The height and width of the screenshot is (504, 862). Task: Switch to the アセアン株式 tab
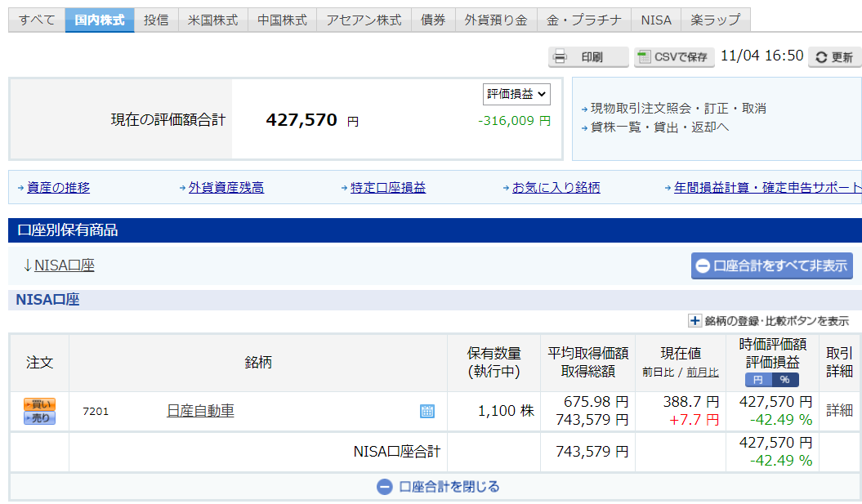[364, 20]
